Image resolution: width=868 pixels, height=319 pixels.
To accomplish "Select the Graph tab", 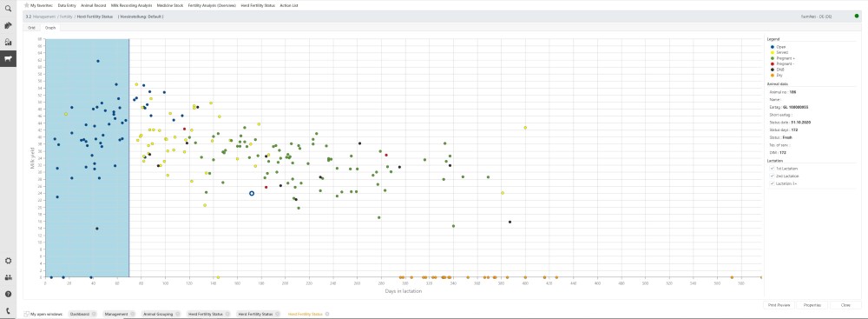I will 49,27.
